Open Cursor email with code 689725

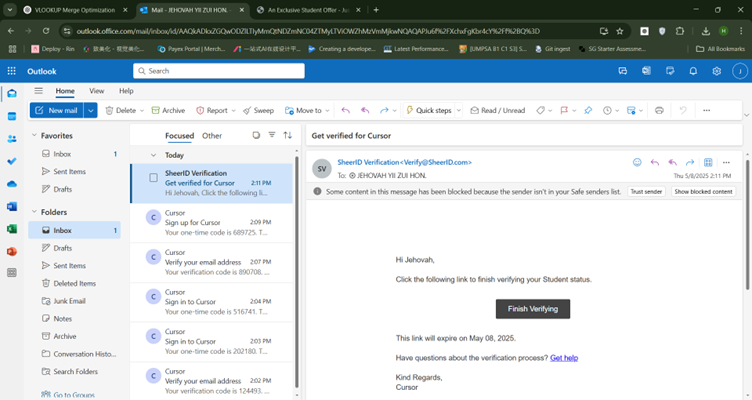click(x=212, y=223)
